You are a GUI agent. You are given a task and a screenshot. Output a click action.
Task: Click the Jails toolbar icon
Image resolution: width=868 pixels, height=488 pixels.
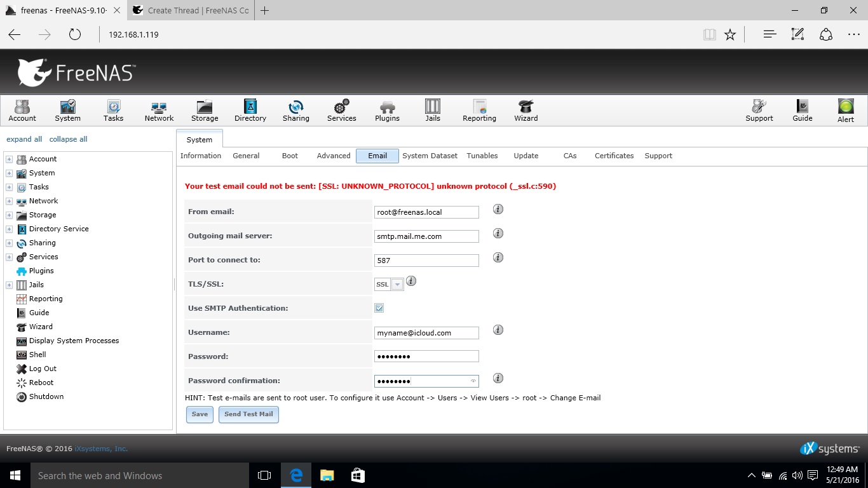(x=433, y=110)
